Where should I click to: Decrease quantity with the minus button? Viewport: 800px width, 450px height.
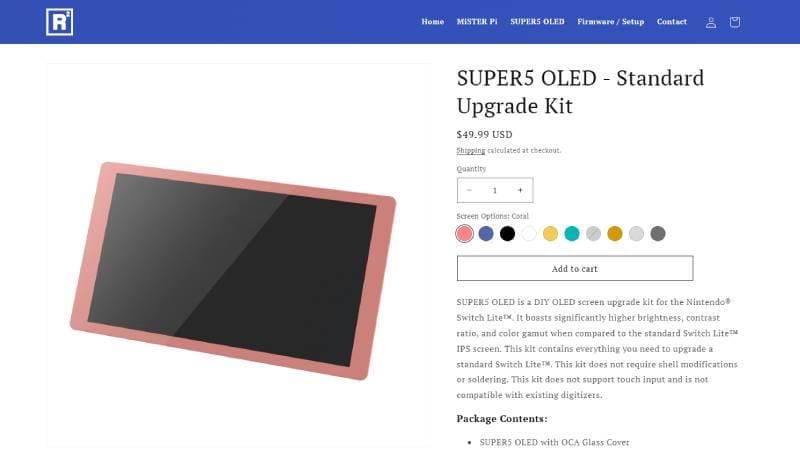click(470, 190)
